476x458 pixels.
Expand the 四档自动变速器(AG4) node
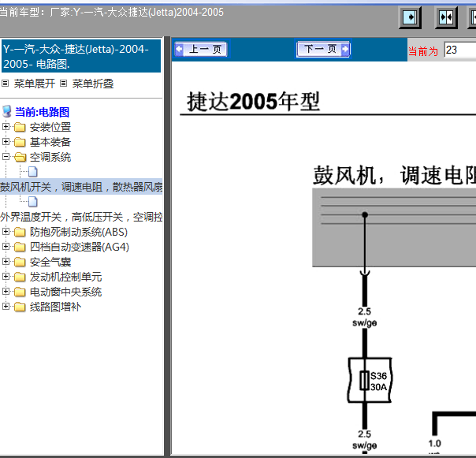pos(6,246)
